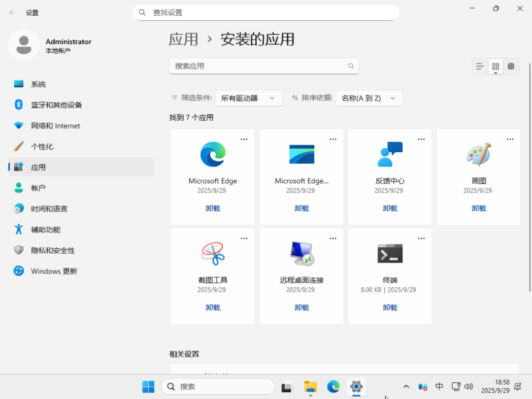This screenshot has height=399, width=532.
Task: Open Windows 更新 settings category
Action: coord(81,271)
